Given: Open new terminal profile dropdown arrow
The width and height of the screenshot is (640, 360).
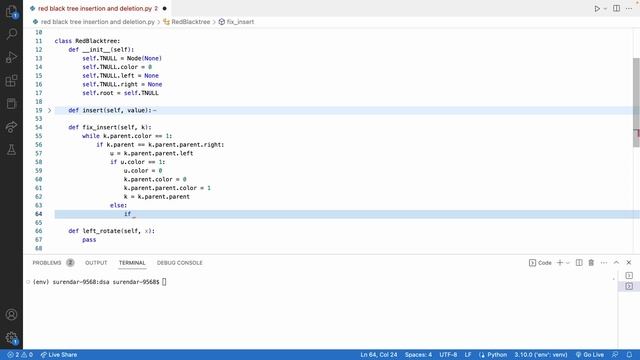Looking at the screenshot, I should click(567, 263).
